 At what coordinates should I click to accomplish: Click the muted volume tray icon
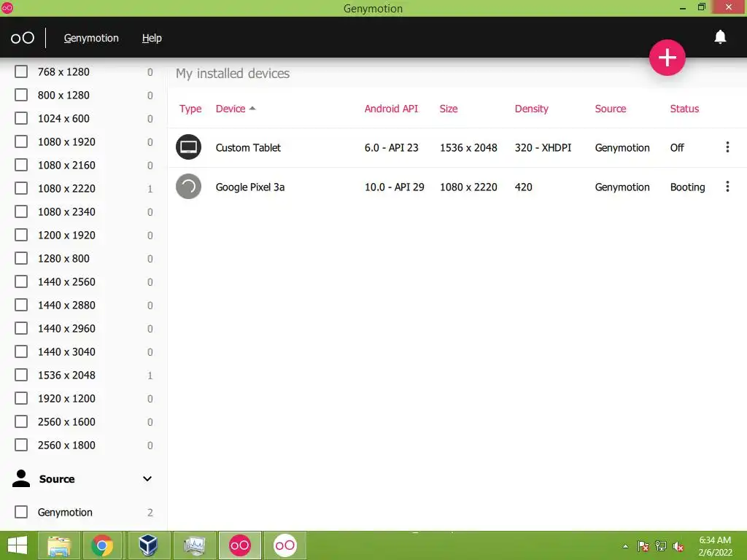point(678,546)
